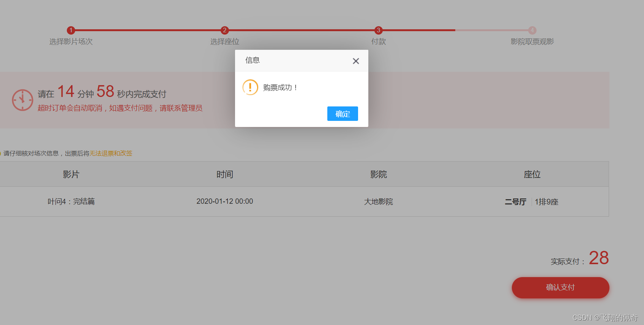
Task: Click the 14 minutes countdown number
Action: (66, 91)
